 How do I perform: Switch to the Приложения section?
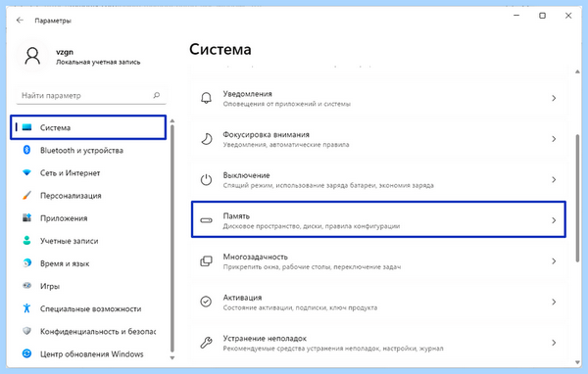coord(64,218)
